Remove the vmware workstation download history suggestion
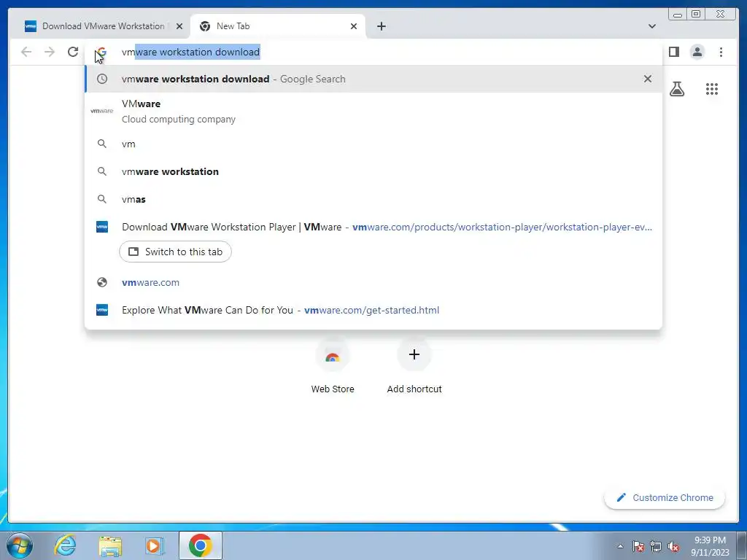Image resolution: width=747 pixels, height=560 pixels. (x=648, y=79)
